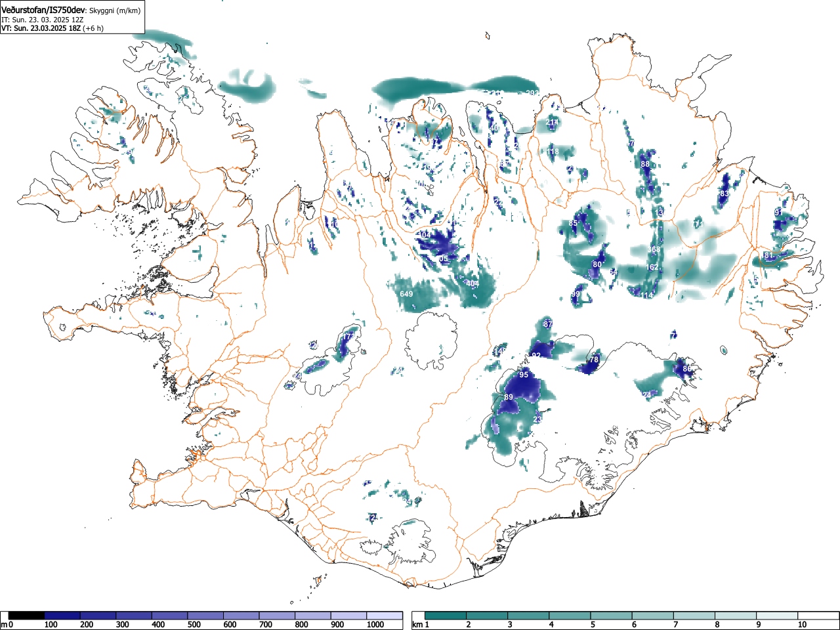Click the 'km' unit label on legend
Image resolution: width=840 pixels, height=630 pixels.
pyautogui.click(x=417, y=625)
